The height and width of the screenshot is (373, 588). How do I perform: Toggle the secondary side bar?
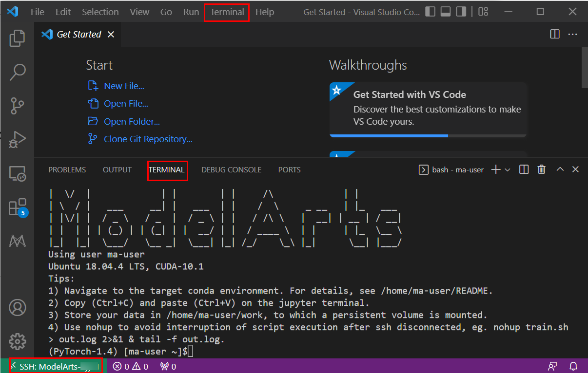461,12
